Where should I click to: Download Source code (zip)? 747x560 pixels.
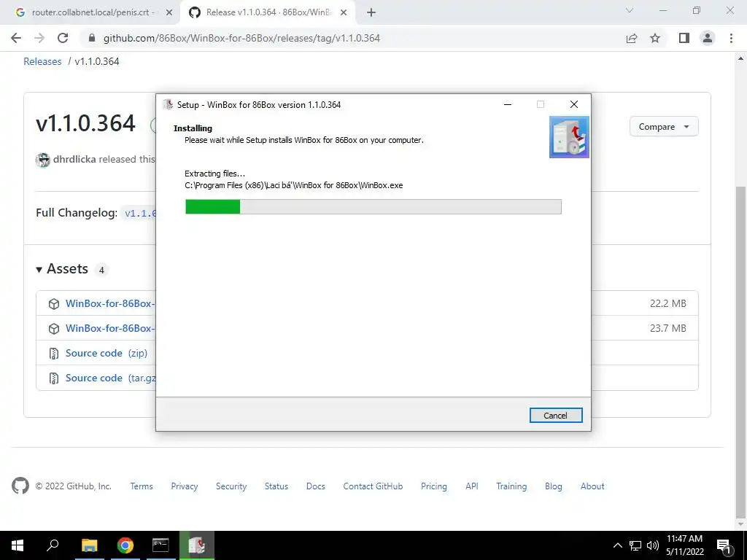click(107, 353)
